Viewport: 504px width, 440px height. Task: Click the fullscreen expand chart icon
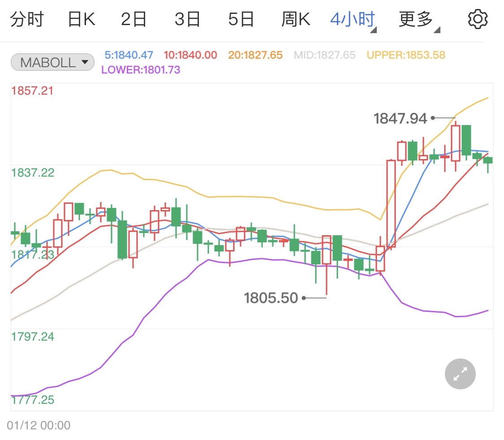460,374
